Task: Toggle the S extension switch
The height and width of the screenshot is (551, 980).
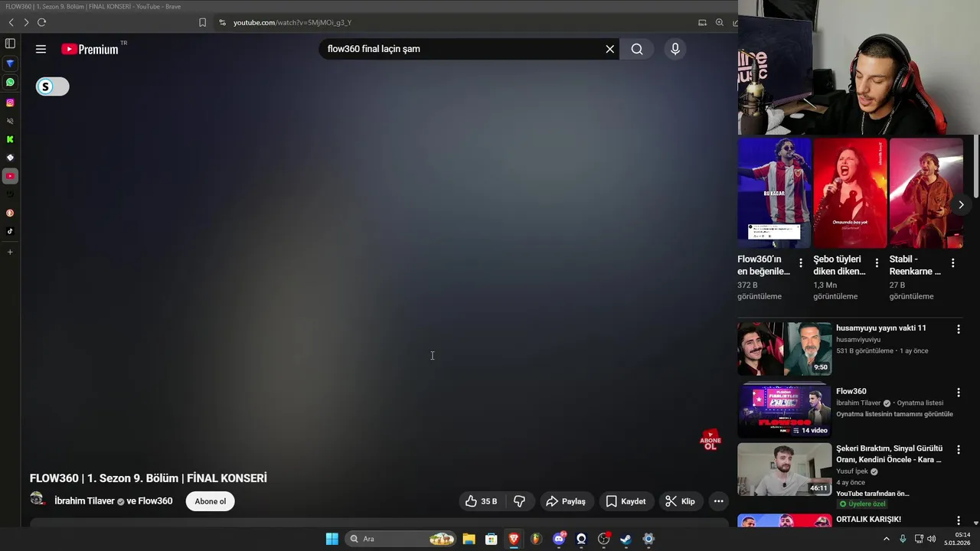Action: pyautogui.click(x=52, y=86)
